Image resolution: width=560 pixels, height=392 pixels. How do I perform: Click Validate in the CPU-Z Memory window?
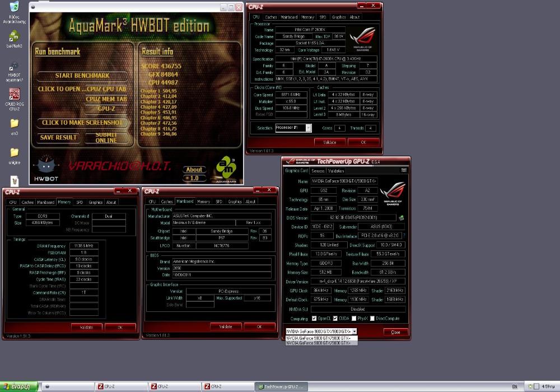tap(86, 327)
